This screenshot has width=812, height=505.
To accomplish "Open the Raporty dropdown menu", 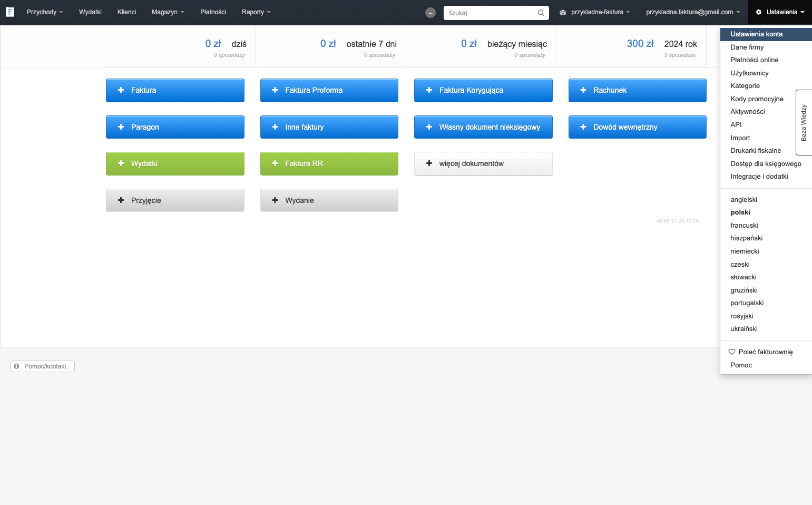I will (256, 12).
